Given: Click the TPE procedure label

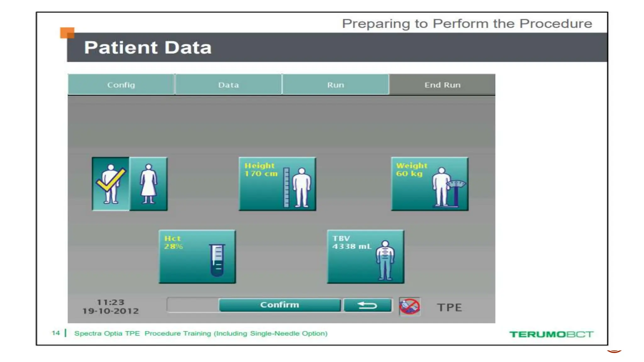Looking at the screenshot, I should point(449,307).
